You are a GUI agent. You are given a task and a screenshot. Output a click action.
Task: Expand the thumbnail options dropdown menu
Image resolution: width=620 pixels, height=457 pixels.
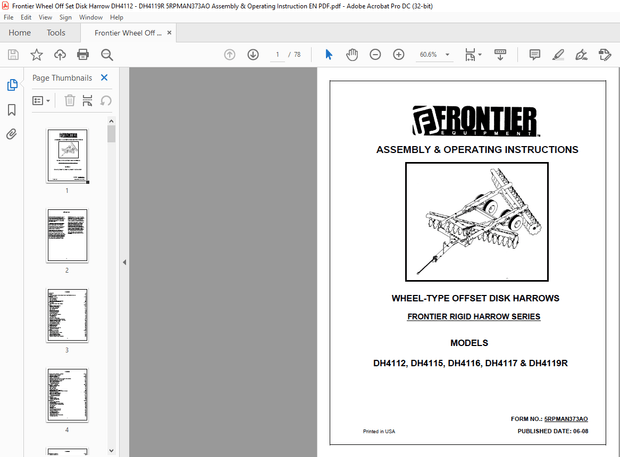pos(41,100)
